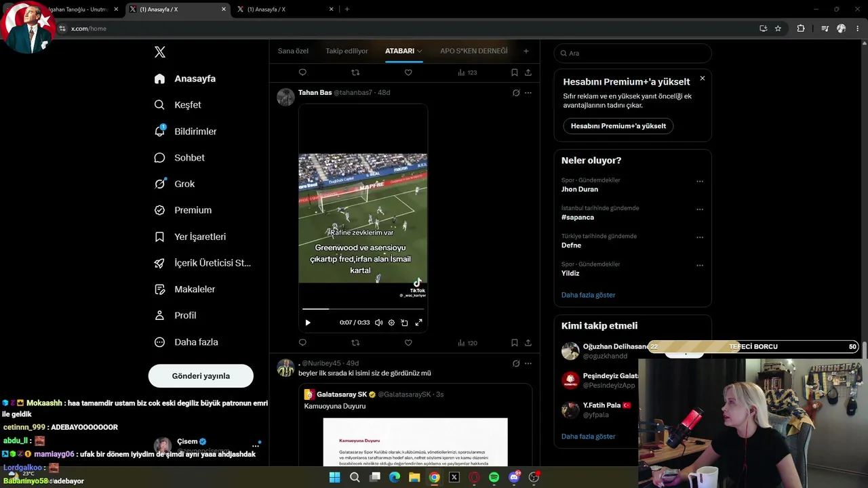Click Daha fazla göster under Kimi takip etmeli
The image size is (868, 488).
589,436
